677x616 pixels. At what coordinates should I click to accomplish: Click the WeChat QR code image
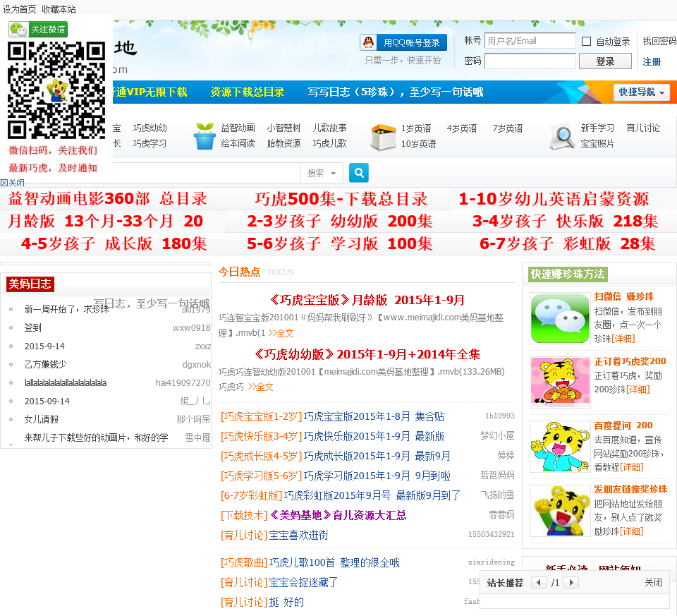[x=56, y=90]
